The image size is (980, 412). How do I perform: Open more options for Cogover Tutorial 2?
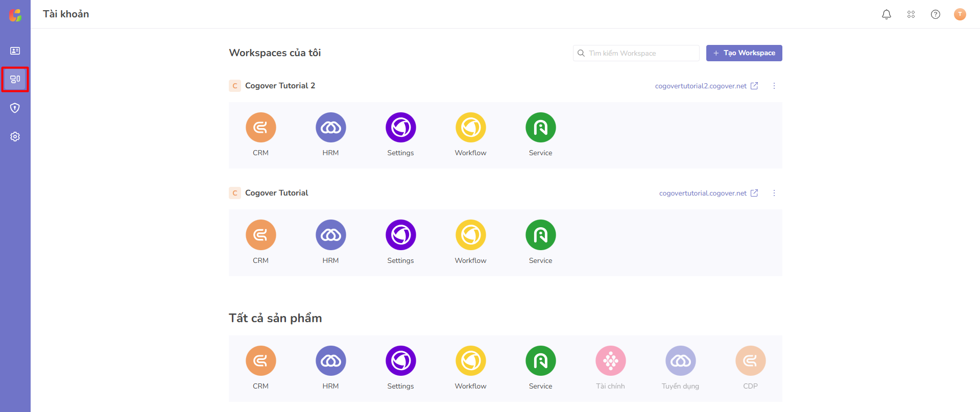pyautogui.click(x=774, y=86)
